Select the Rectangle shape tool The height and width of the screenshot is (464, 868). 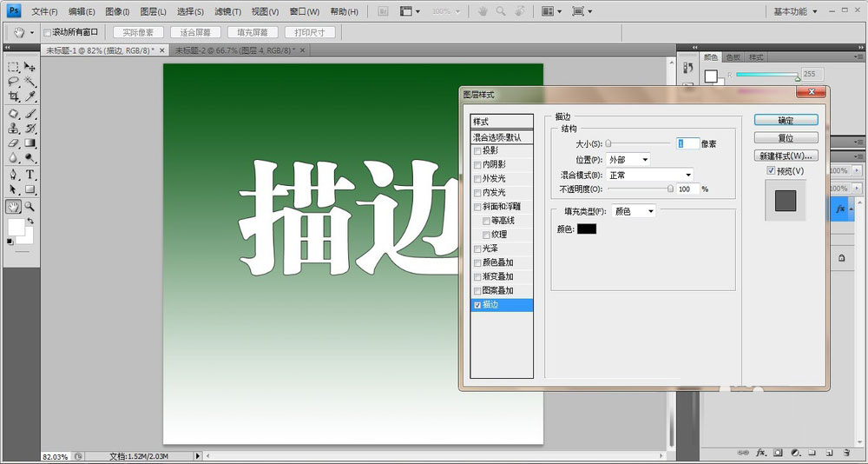pyautogui.click(x=30, y=190)
